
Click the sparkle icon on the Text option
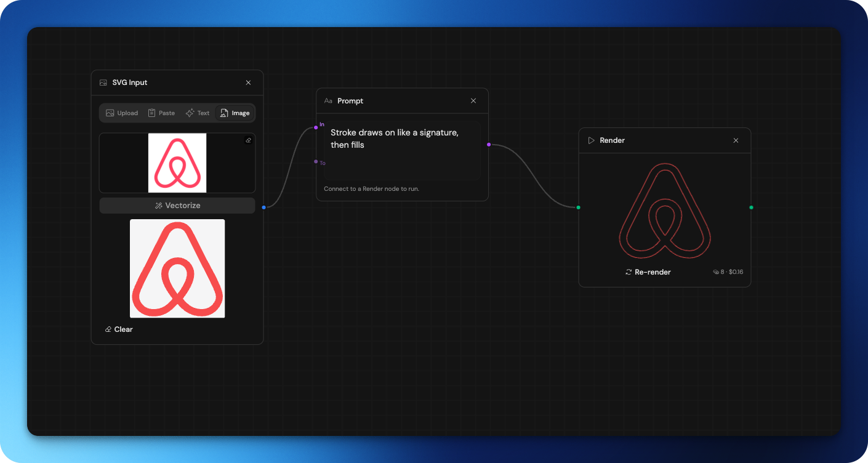coord(189,113)
